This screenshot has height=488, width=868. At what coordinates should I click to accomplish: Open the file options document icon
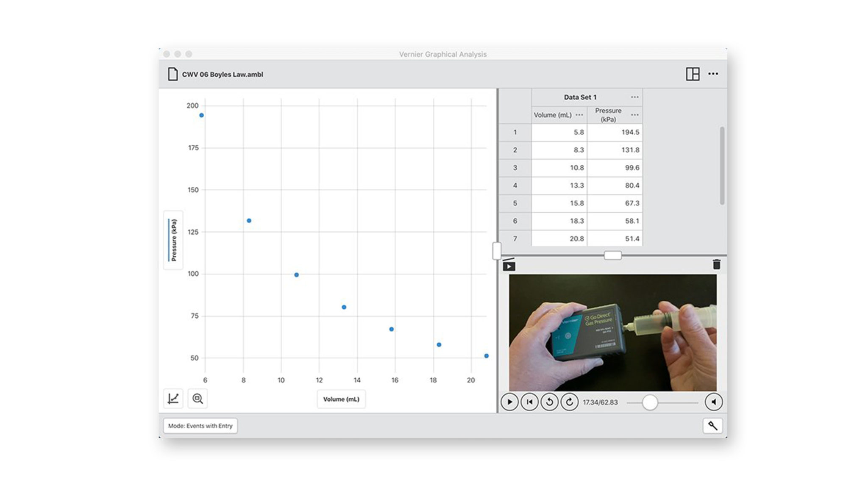[174, 73]
